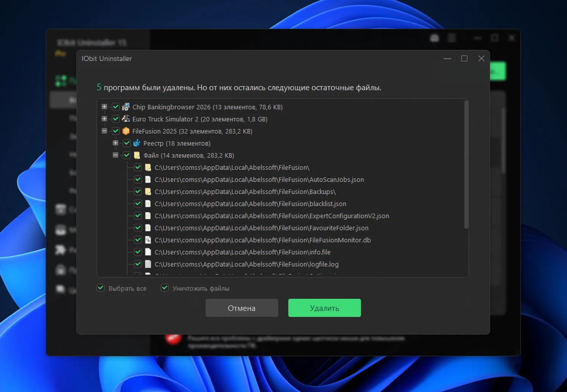
Task: Uncheck the Файл (14 элементов) checkbox
Action: [x=127, y=155]
